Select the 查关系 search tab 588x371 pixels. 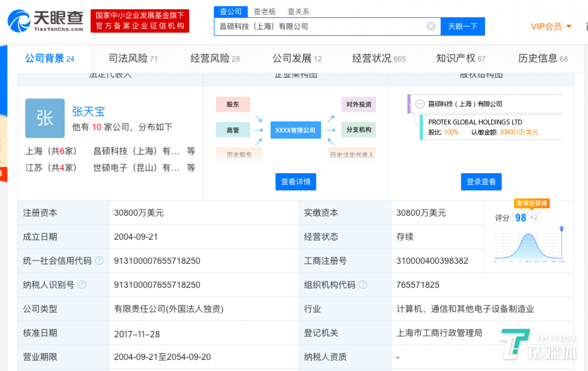click(298, 11)
